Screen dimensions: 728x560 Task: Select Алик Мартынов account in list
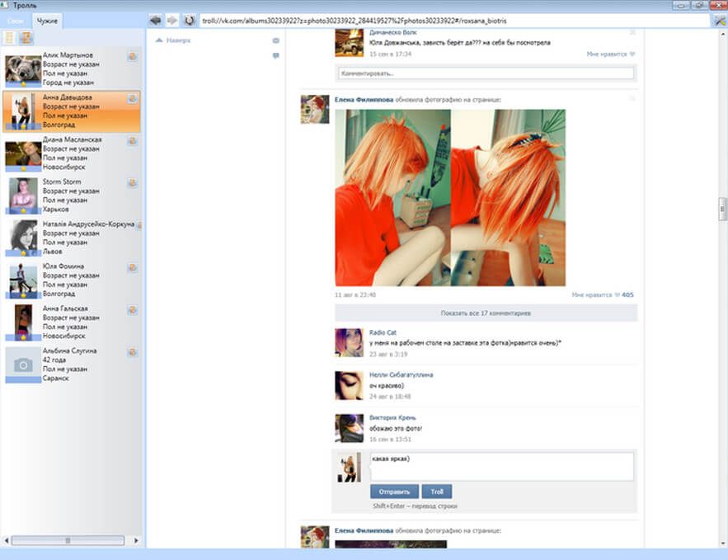pos(72,68)
